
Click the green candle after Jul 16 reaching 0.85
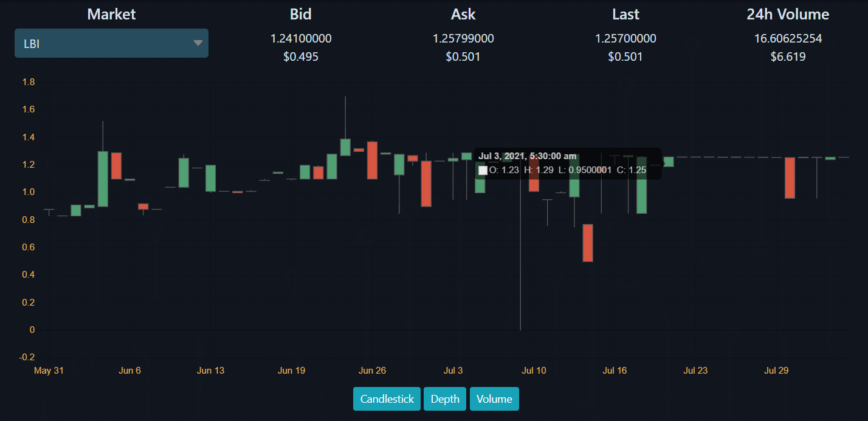[x=641, y=185]
